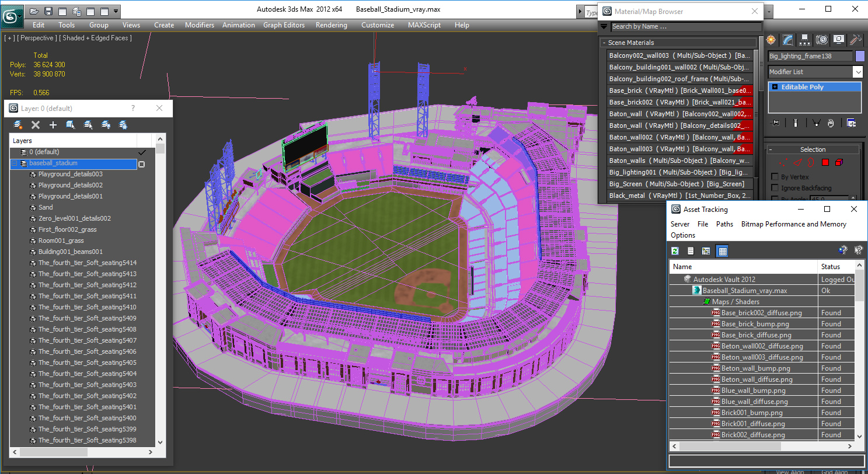Open Material/Map Browser options arrow

(x=604, y=26)
